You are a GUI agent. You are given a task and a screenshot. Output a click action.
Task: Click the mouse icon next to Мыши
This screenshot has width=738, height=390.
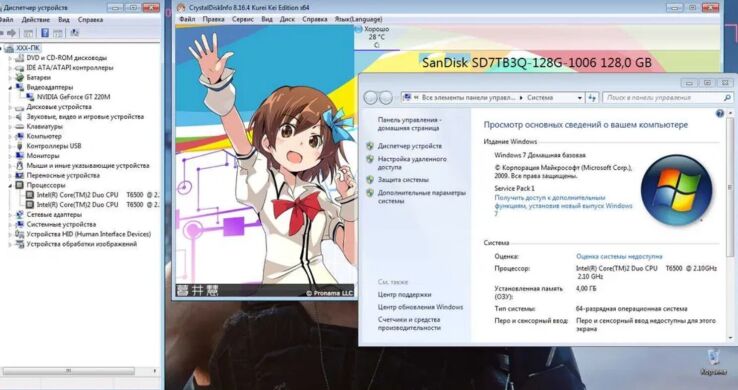pos(20,166)
